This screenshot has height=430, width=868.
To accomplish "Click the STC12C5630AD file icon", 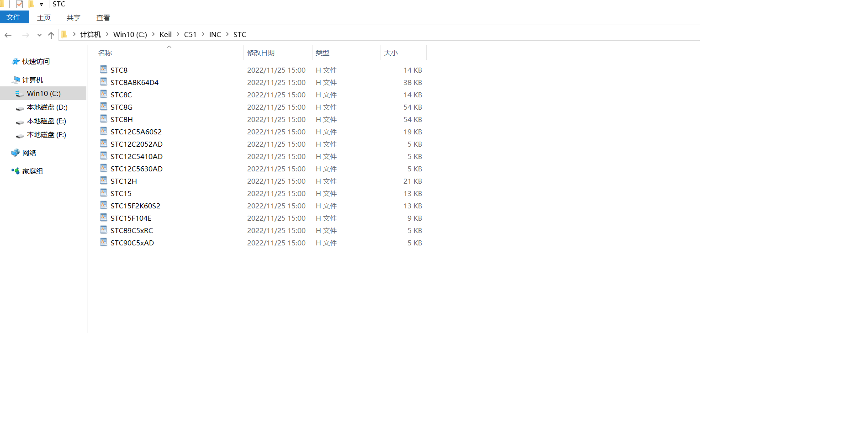I will click(x=104, y=168).
